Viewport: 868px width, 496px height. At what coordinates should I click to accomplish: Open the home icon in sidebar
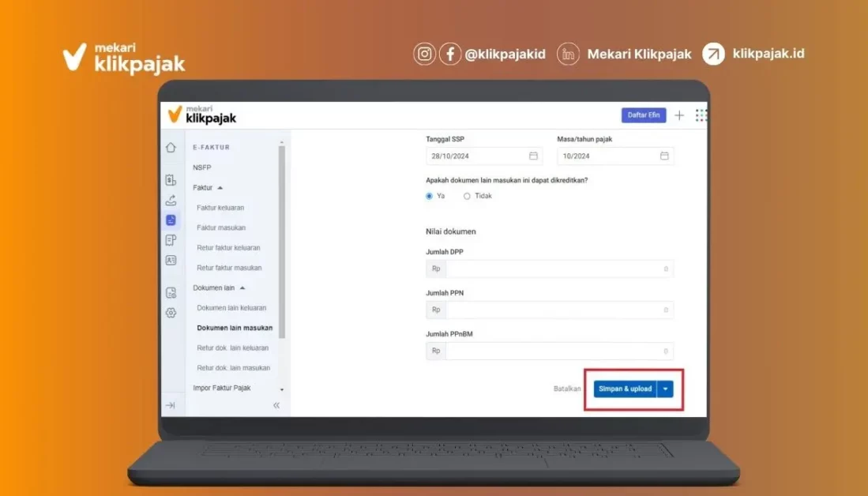(x=171, y=147)
